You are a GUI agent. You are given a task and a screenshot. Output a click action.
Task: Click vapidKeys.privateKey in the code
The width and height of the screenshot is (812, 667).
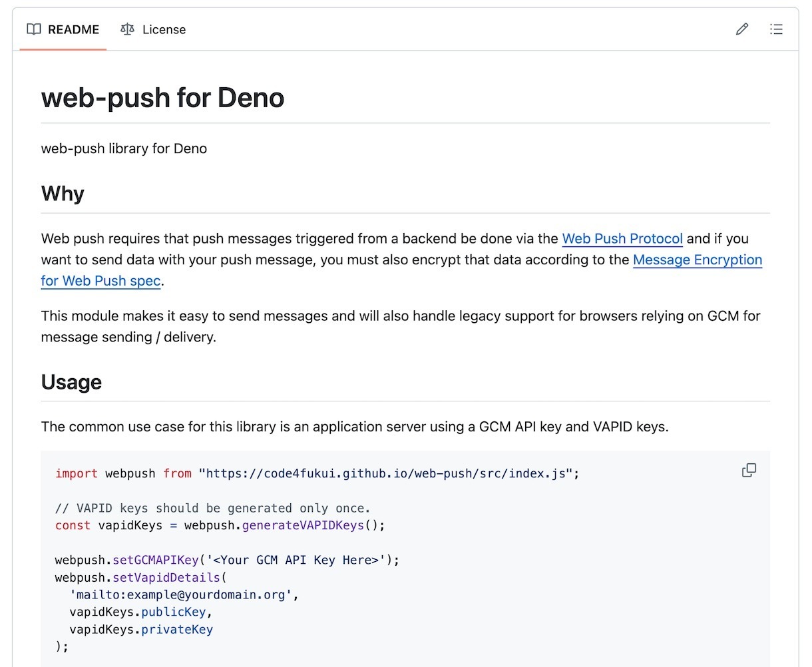(x=141, y=630)
